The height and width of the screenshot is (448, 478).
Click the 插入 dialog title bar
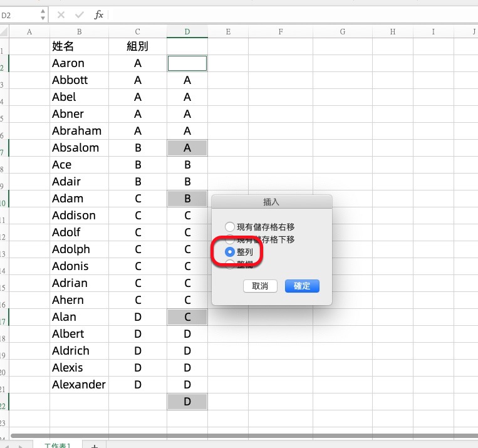tap(272, 202)
